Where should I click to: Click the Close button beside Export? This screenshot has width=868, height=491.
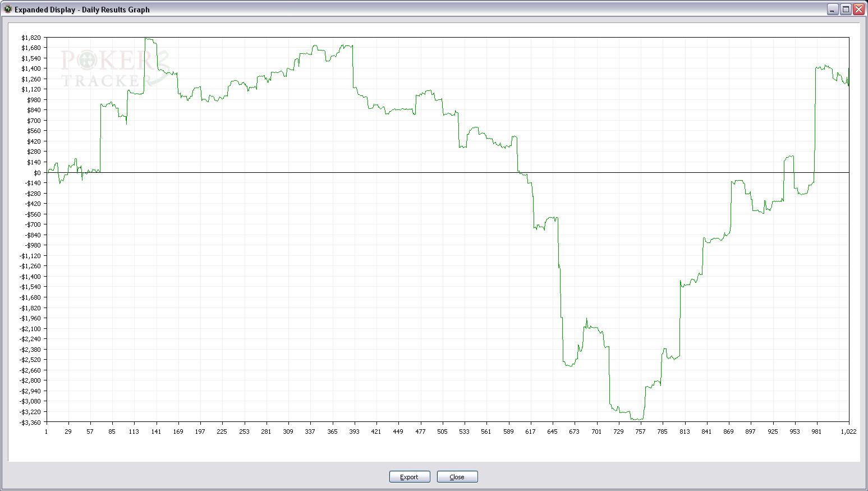coord(457,477)
